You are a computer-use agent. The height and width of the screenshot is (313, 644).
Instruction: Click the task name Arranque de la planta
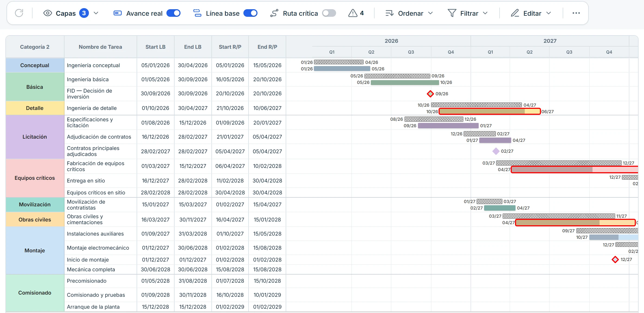click(93, 307)
